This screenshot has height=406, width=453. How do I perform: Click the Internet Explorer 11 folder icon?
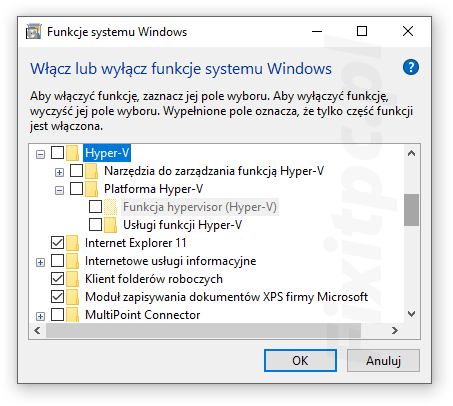pos(72,243)
